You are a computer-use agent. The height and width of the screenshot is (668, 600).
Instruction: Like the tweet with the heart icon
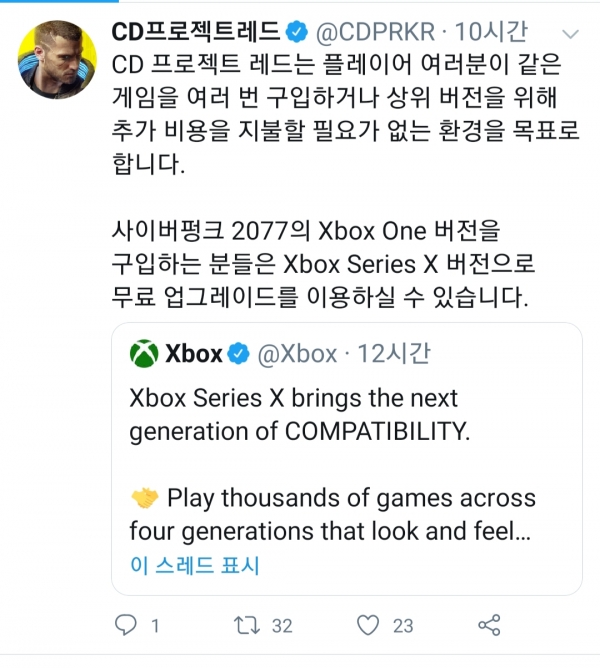tap(369, 626)
